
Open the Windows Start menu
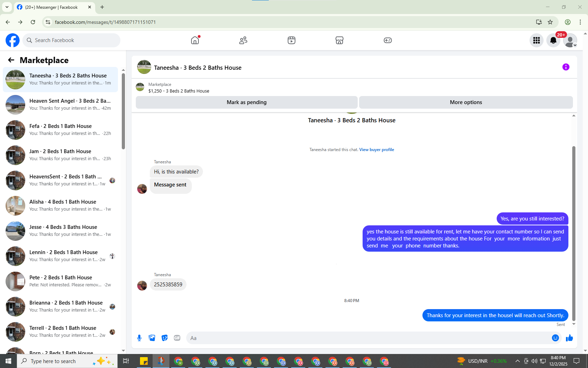click(8, 361)
